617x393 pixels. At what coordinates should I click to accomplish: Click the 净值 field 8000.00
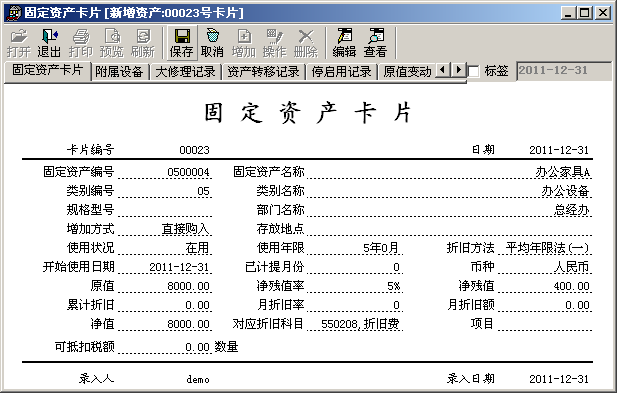pos(165,324)
